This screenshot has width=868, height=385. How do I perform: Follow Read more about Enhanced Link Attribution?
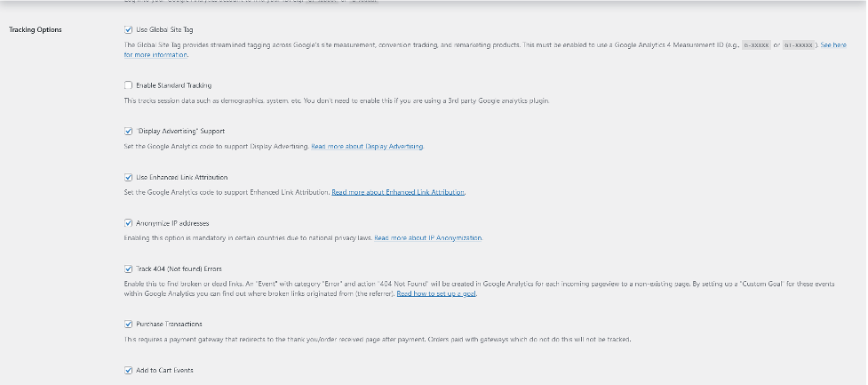pos(398,192)
